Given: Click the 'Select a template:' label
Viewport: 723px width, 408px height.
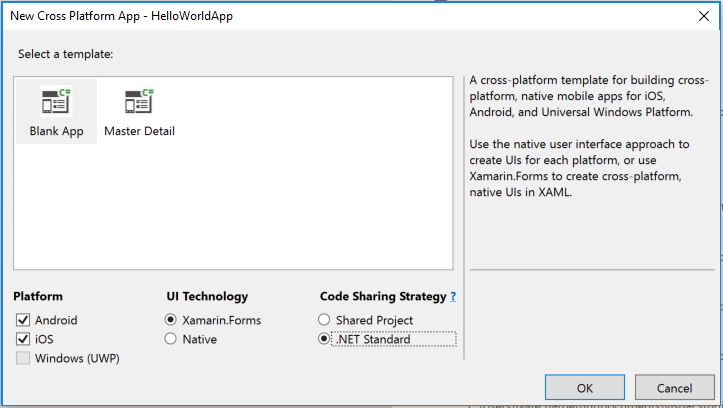Looking at the screenshot, I should point(63,54).
